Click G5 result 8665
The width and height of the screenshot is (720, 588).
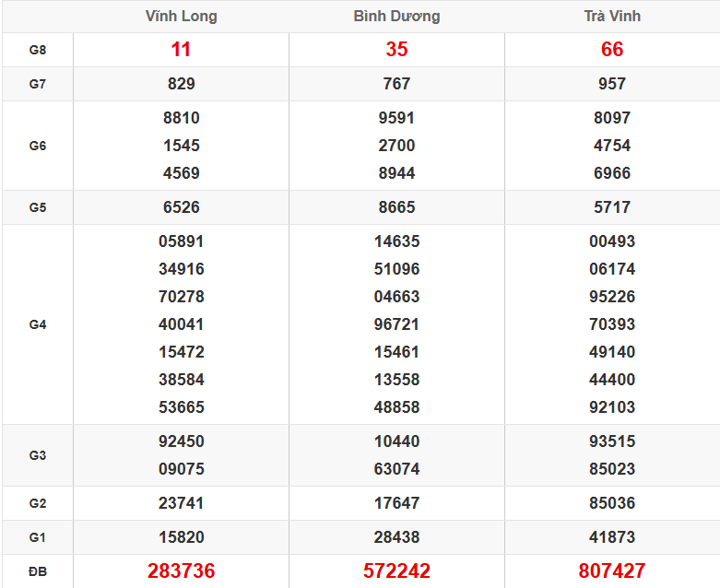coord(396,207)
